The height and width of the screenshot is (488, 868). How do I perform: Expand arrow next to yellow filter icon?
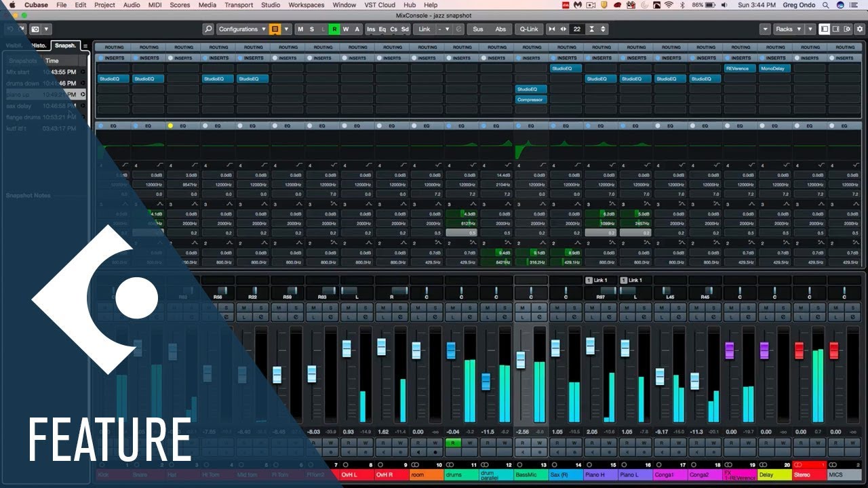click(286, 29)
